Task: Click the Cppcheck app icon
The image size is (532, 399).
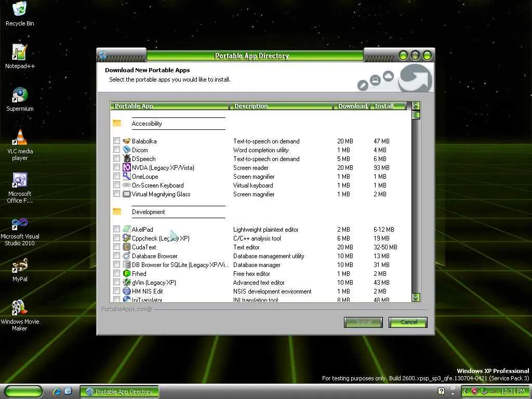Action: [127, 238]
